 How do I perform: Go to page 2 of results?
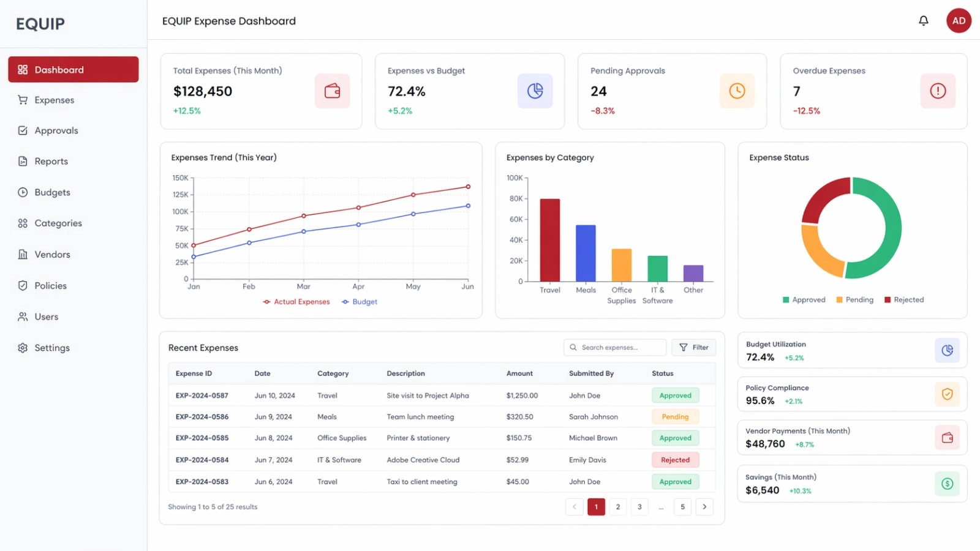click(x=617, y=507)
